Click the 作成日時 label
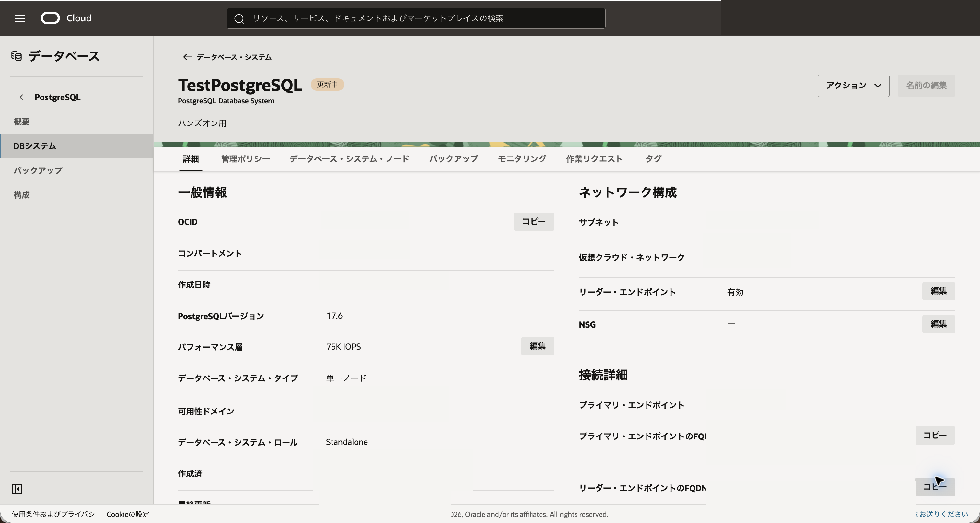980x523 pixels. click(194, 285)
